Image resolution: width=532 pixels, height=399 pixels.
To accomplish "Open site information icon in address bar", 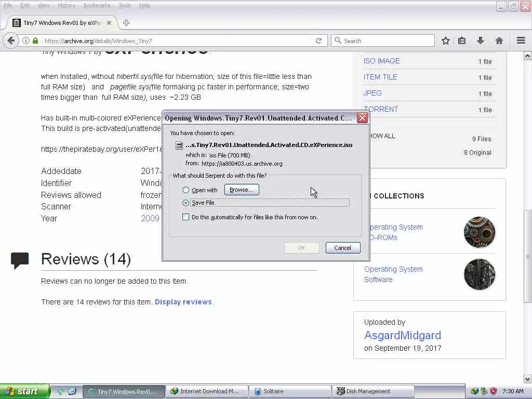I will 26,41.
